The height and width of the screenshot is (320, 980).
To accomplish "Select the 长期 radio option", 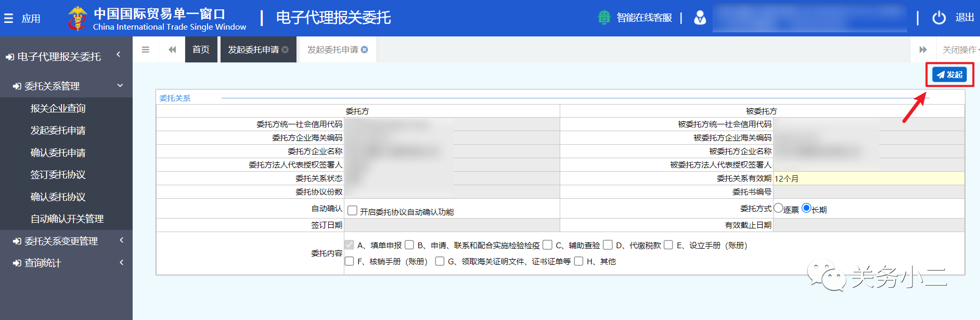I will [x=806, y=208].
